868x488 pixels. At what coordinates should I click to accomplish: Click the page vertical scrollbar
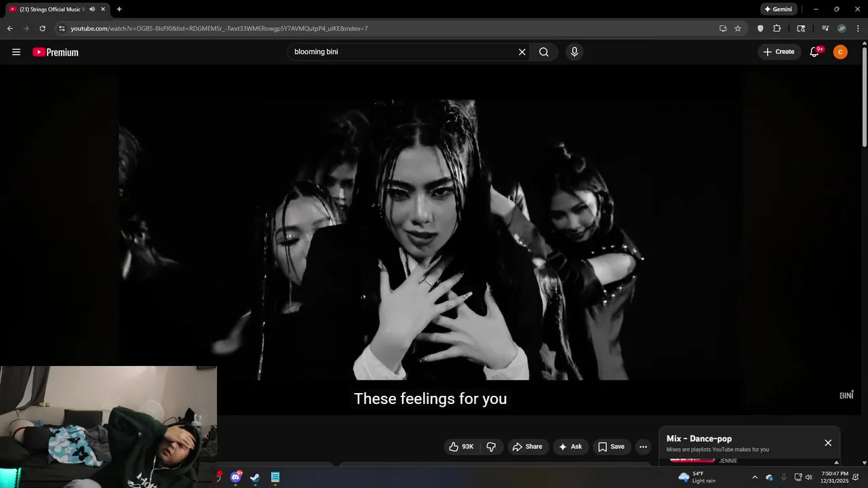tap(865, 97)
